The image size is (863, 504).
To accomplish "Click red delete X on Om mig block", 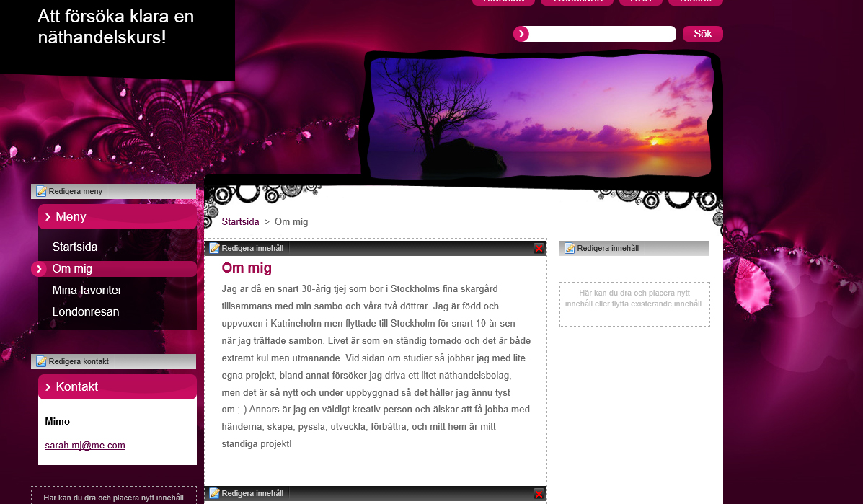I will [539, 249].
